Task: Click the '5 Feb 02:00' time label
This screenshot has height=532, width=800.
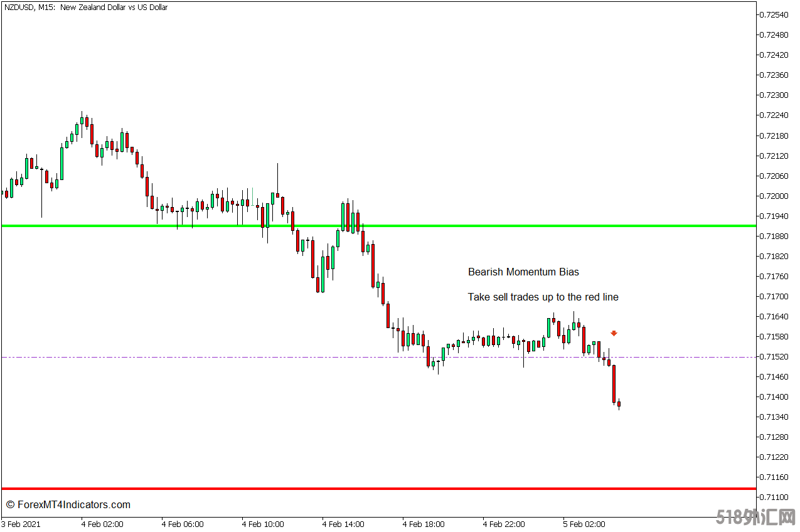Action: tap(584, 524)
